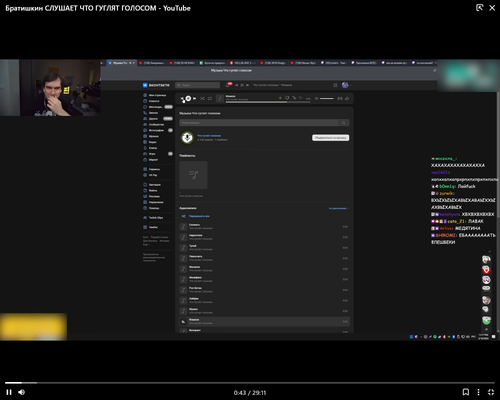Pause the YouTube video
Screen dimensions: 500x400
9,392
